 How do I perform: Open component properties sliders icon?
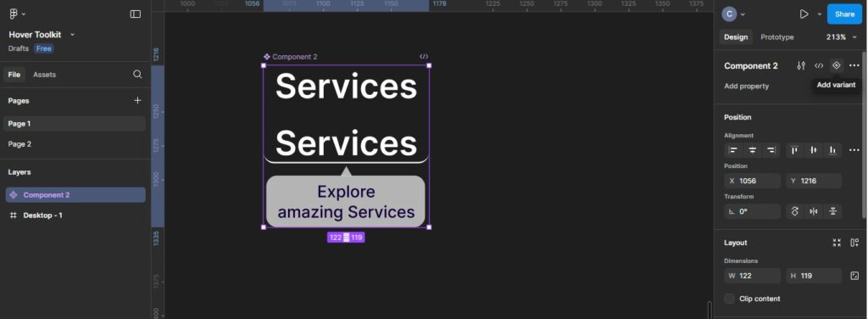tap(801, 65)
